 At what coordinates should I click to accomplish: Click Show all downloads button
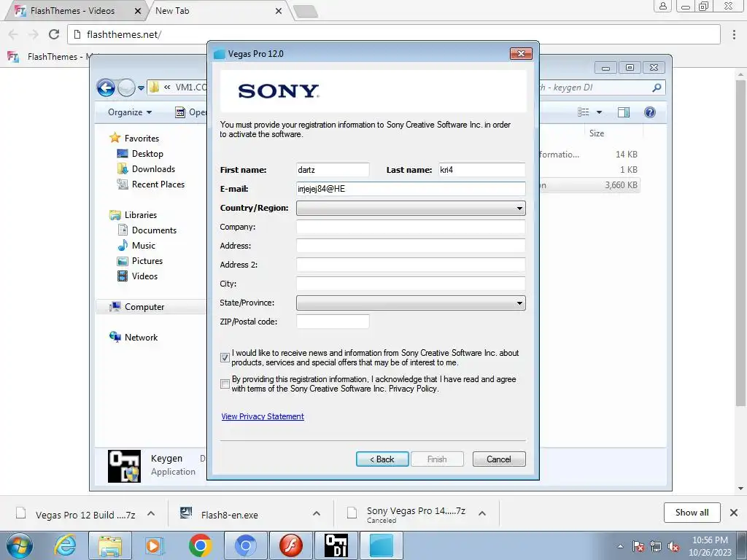click(x=692, y=513)
